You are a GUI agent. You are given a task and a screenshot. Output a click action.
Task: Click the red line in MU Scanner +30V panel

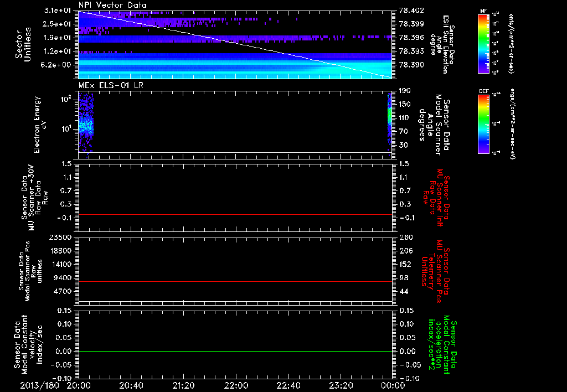click(x=235, y=214)
